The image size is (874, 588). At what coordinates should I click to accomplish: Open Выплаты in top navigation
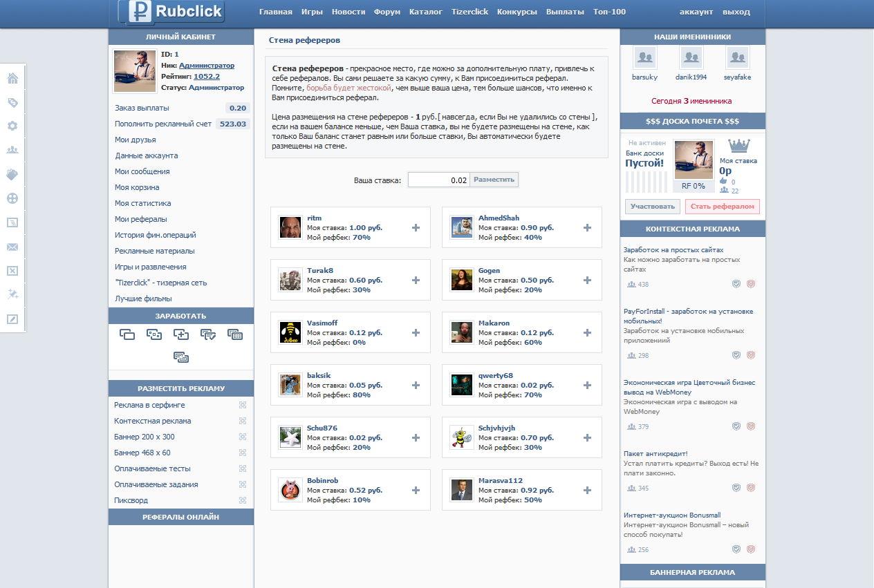click(565, 12)
